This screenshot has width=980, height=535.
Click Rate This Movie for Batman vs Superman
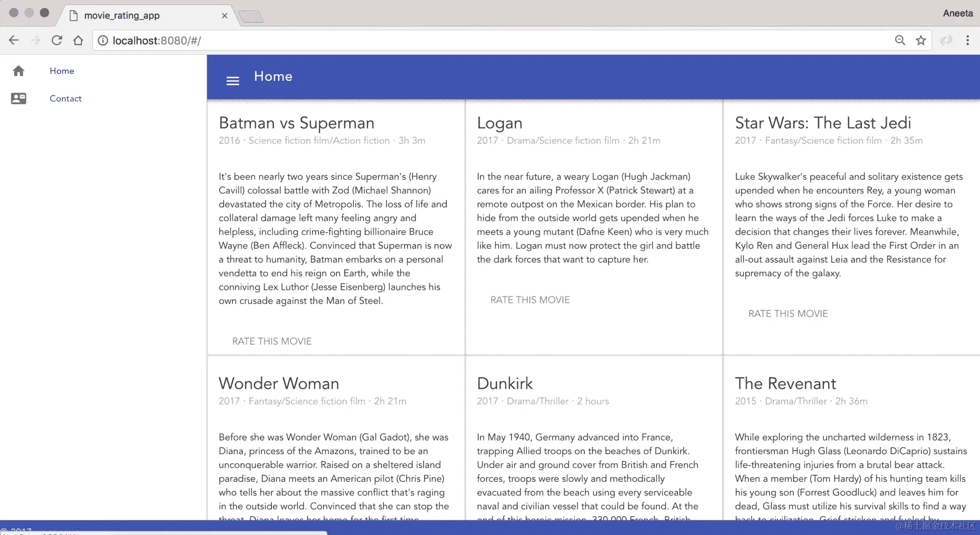pos(272,341)
